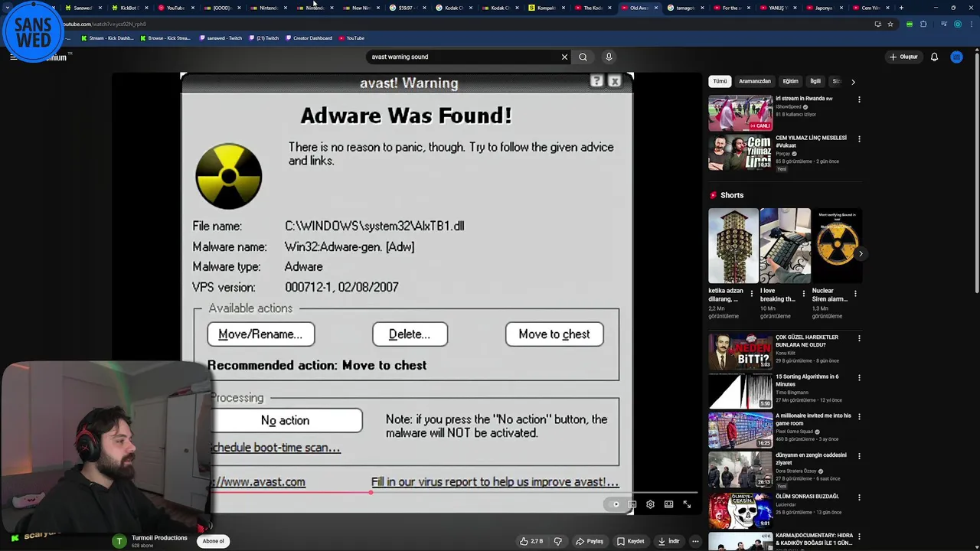Open options menu for IShowSpeed Rwanda stream
The image size is (980, 551).
point(859,99)
